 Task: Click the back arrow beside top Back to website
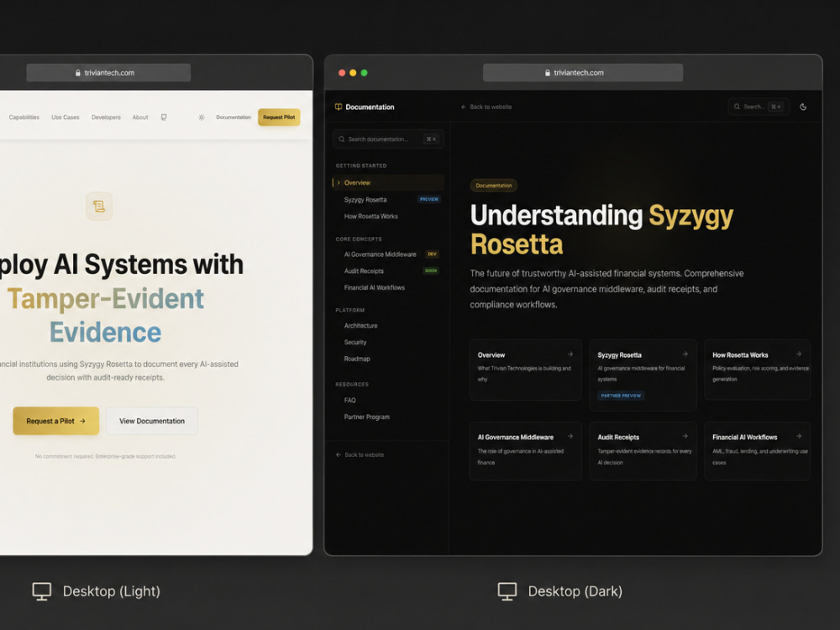[x=464, y=108]
